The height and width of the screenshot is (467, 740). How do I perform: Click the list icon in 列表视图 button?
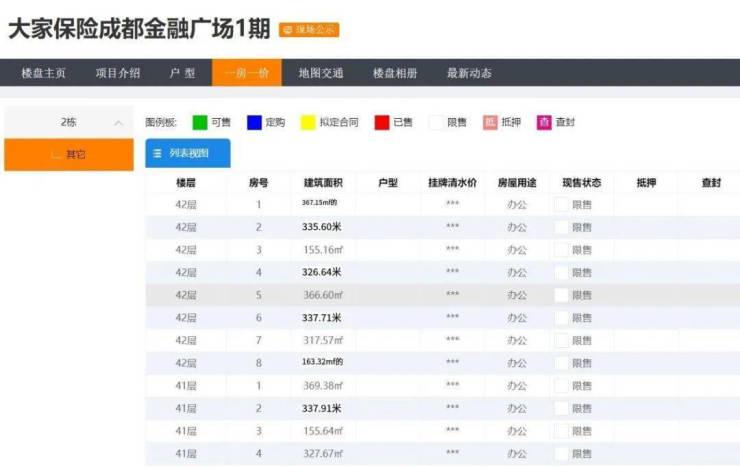(158, 153)
